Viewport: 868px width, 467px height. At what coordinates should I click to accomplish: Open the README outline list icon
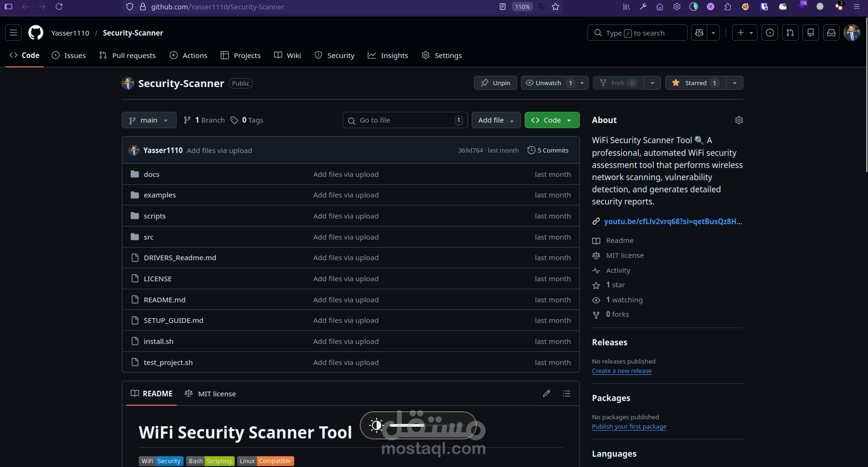pos(566,394)
